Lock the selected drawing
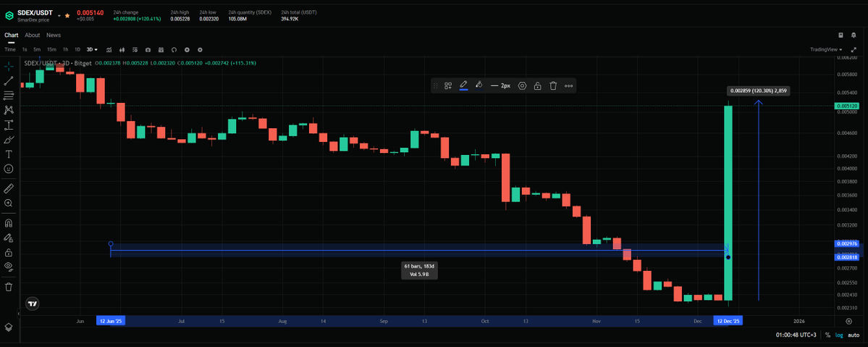Screen dimensions: 868x347 coord(537,85)
